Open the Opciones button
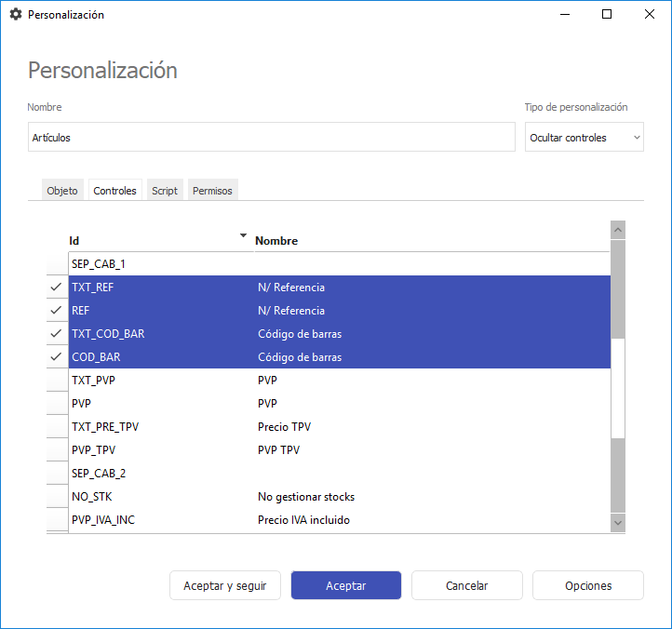Viewport: 672px width, 629px height. coord(587,586)
